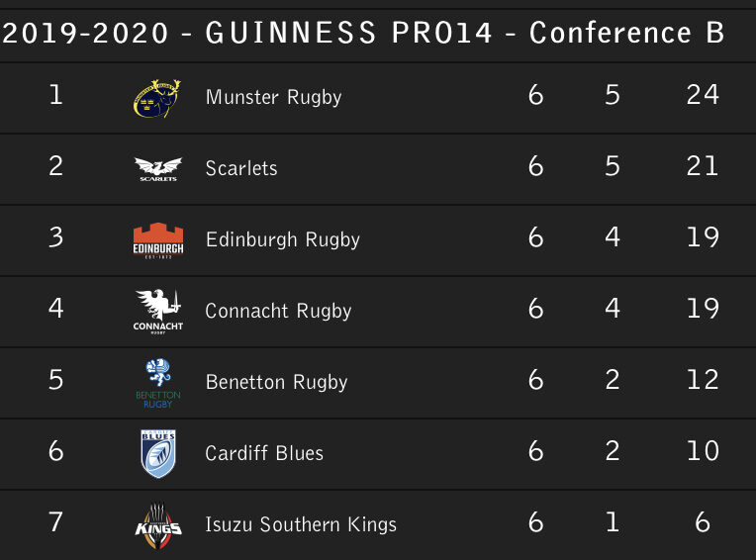Open the Munster Rugby team name

pyautogui.click(x=273, y=97)
